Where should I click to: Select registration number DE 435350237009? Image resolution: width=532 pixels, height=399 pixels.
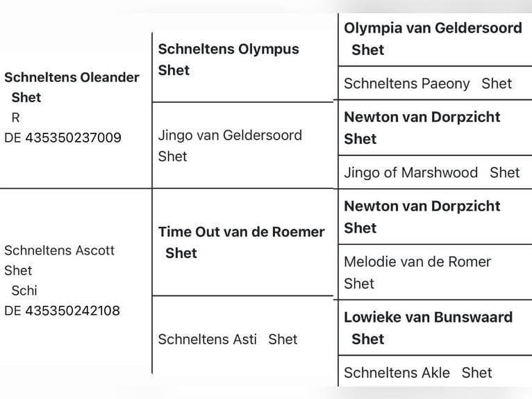click(x=63, y=138)
